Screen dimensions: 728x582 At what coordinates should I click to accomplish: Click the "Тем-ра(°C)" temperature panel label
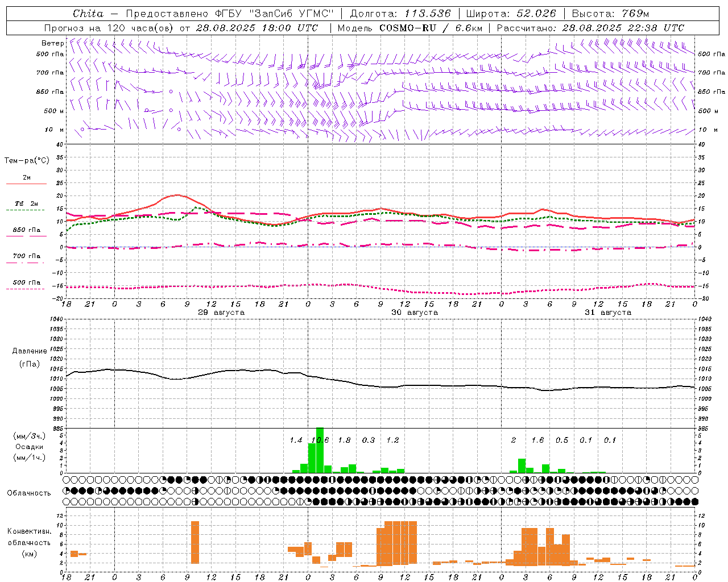tap(27, 161)
